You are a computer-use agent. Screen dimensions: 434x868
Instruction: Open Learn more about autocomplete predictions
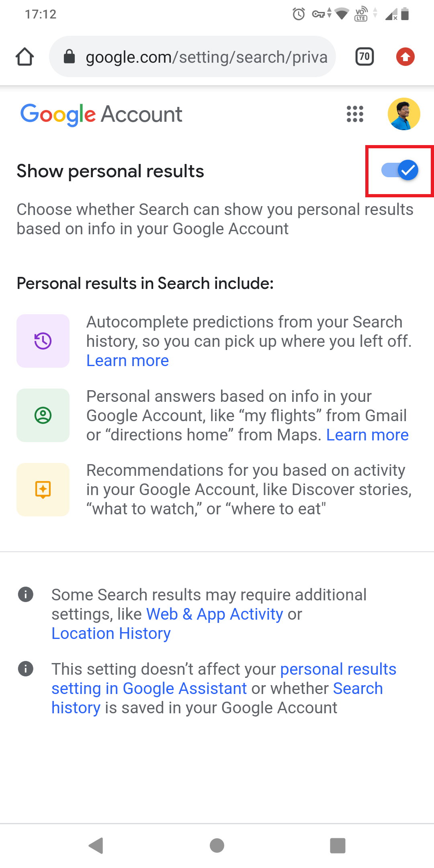pyautogui.click(x=128, y=361)
